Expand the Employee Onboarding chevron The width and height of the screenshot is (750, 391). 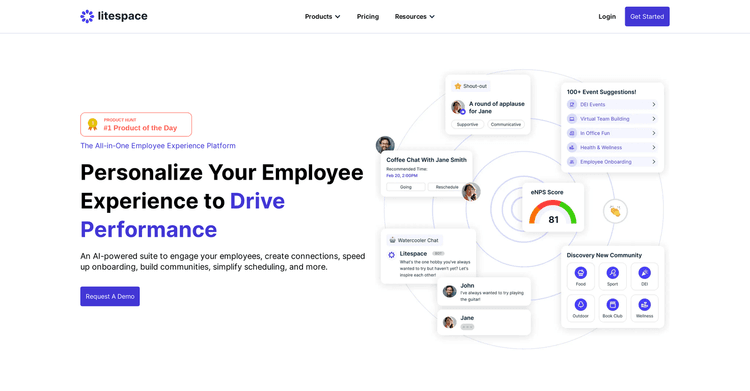pyautogui.click(x=653, y=162)
